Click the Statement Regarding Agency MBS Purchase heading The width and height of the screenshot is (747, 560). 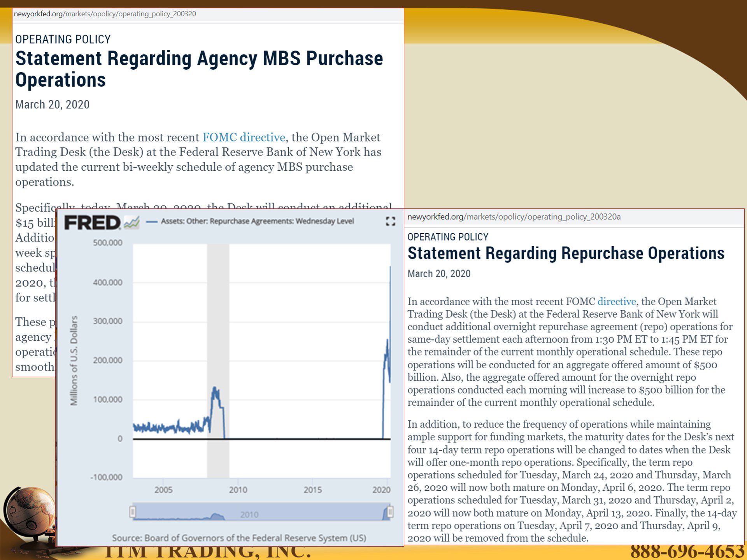(199, 69)
